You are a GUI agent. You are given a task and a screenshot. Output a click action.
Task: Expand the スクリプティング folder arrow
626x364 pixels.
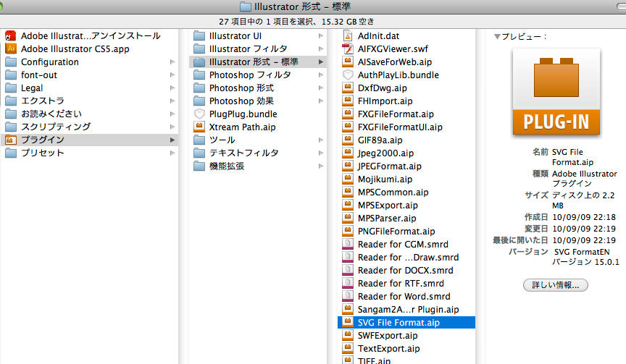tap(172, 127)
